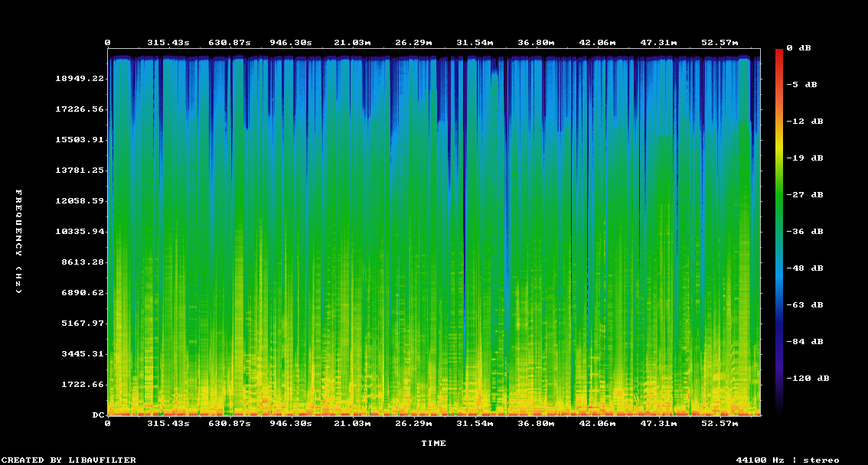The height and width of the screenshot is (465, 868).
Task: Click the vertical FREQUENCY (Hz) axis title
Action: click(19, 242)
